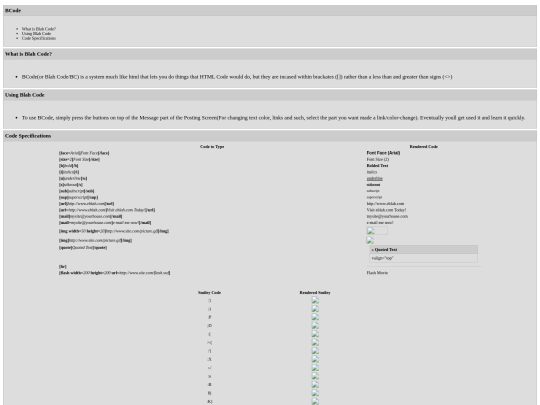Click the [u]underline[/u] code example
The height and width of the screenshot is (405, 540).
[73, 178]
